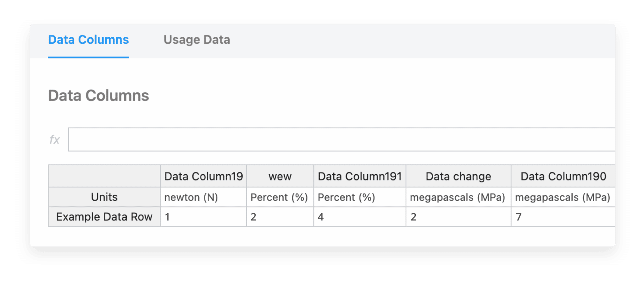Select the Data change column header

[458, 176]
